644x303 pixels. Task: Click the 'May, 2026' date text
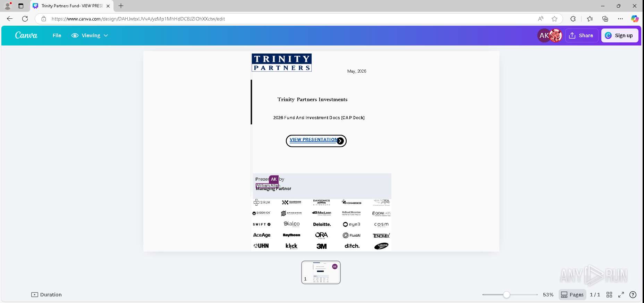(357, 71)
